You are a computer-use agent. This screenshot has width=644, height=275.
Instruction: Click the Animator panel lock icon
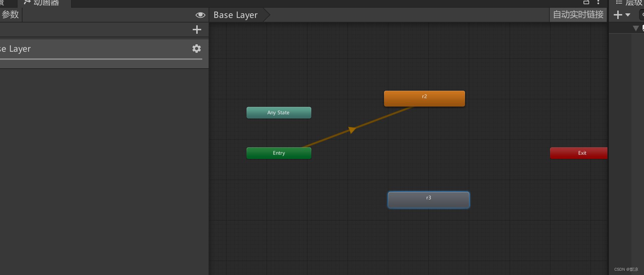586,2
